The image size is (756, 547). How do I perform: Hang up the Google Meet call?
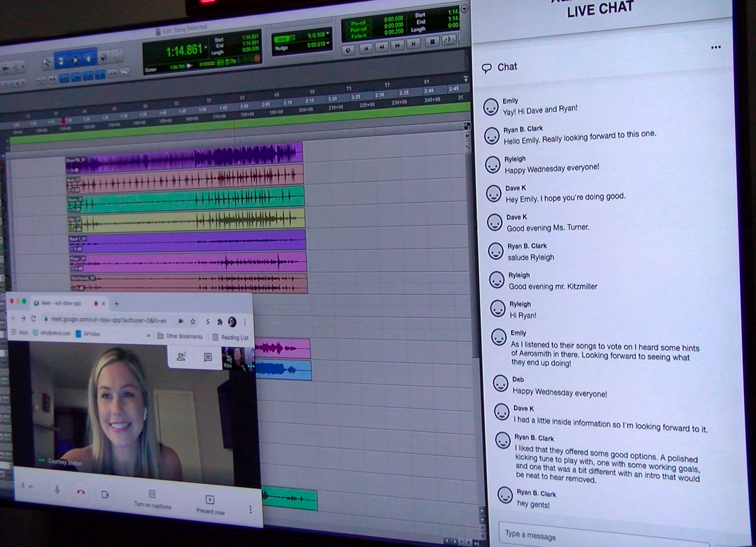click(x=80, y=492)
